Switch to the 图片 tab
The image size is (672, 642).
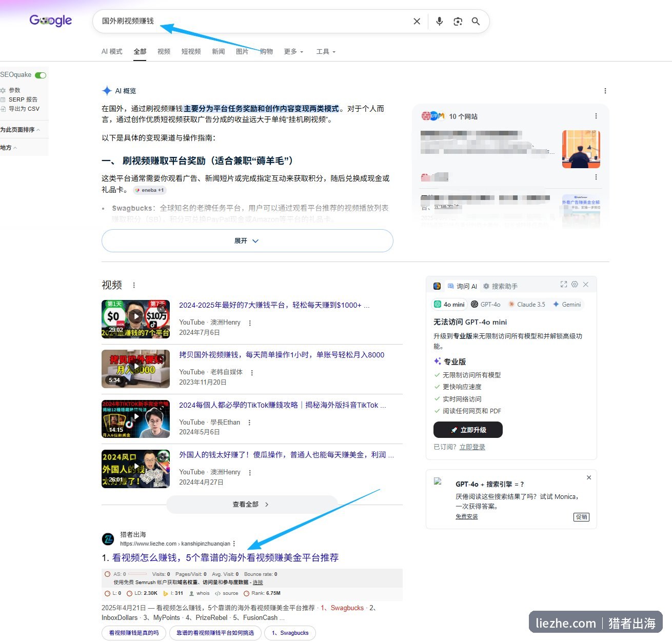pos(242,52)
